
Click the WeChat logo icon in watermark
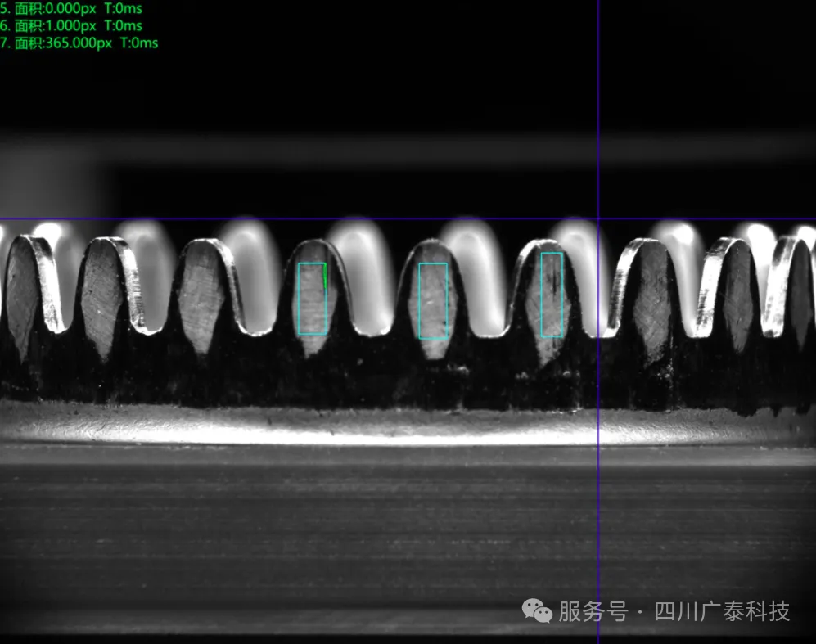538,610
